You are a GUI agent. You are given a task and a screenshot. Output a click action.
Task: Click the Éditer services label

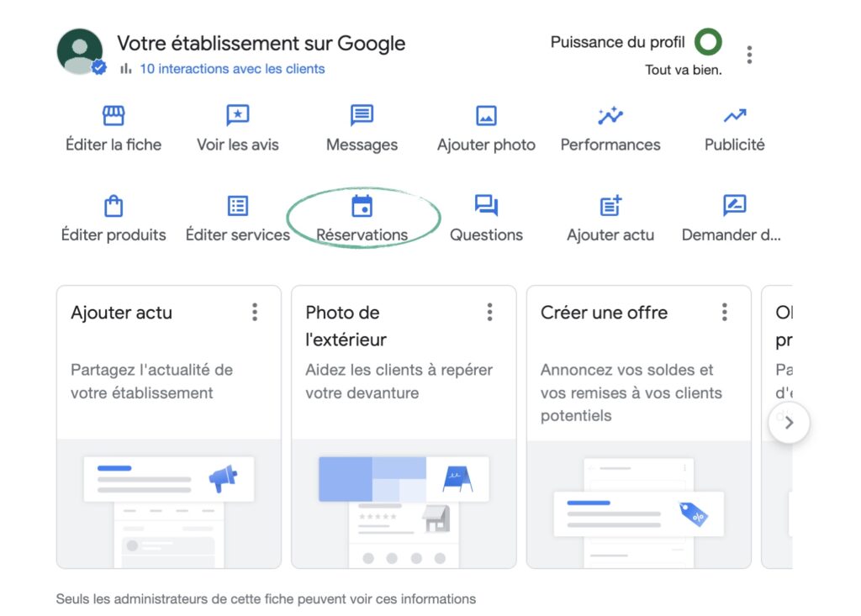(x=238, y=235)
